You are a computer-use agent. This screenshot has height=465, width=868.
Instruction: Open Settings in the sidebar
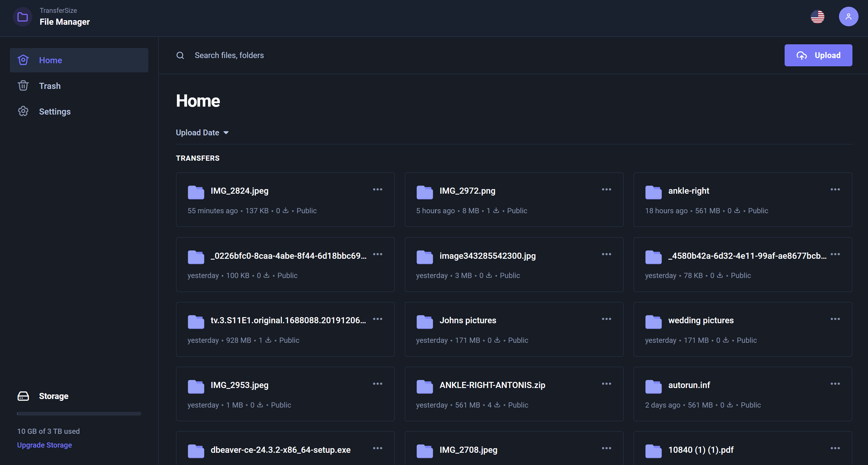click(x=79, y=111)
